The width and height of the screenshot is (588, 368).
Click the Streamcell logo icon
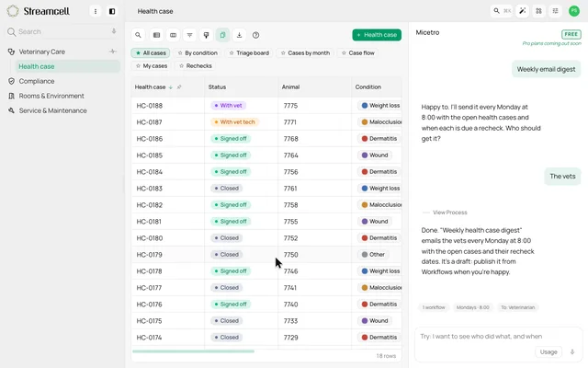tap(13, 11)
